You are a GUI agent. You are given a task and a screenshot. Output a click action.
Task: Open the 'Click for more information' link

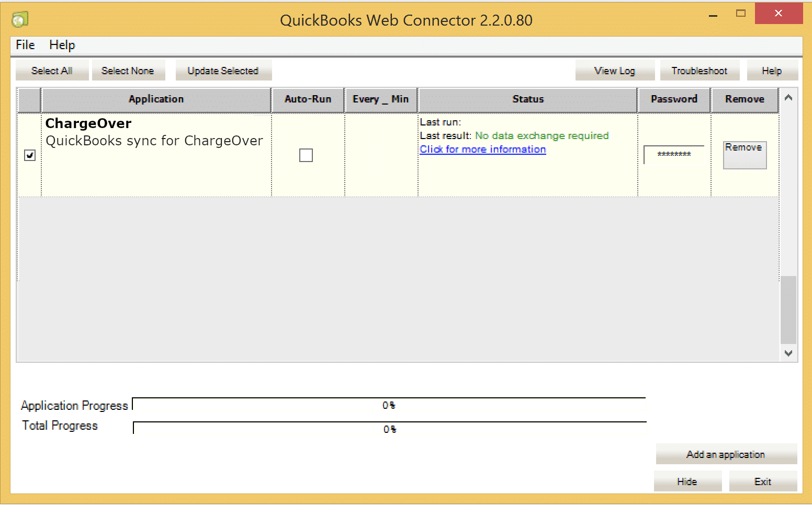[x=483, y=150]
